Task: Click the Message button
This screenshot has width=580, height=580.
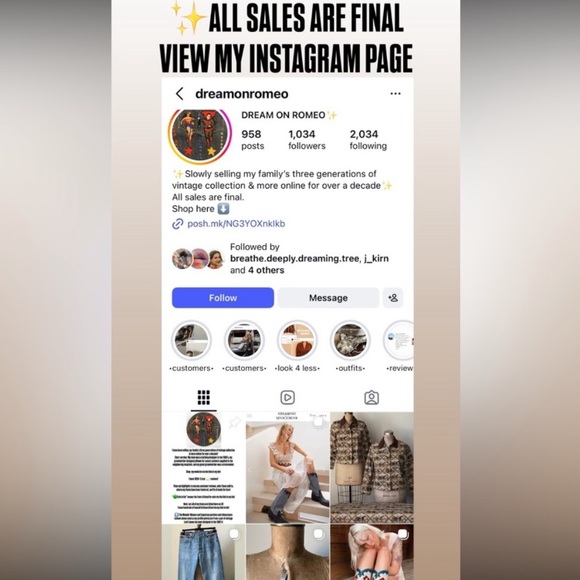Action: (328, 297)
